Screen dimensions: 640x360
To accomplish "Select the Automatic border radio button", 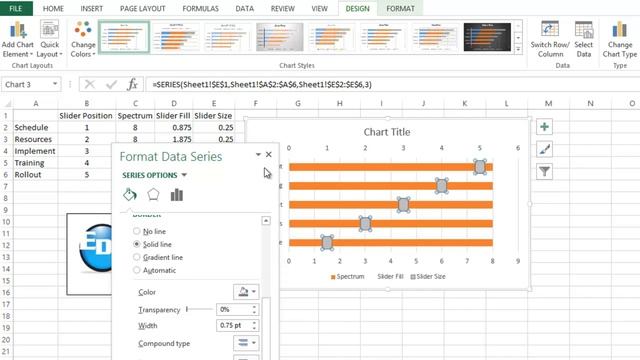I will [137, 270].
